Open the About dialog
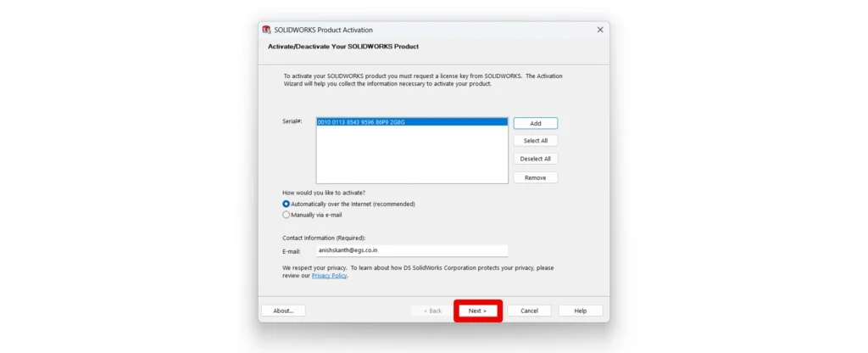868x353 pixels. [x=283, y=311]
